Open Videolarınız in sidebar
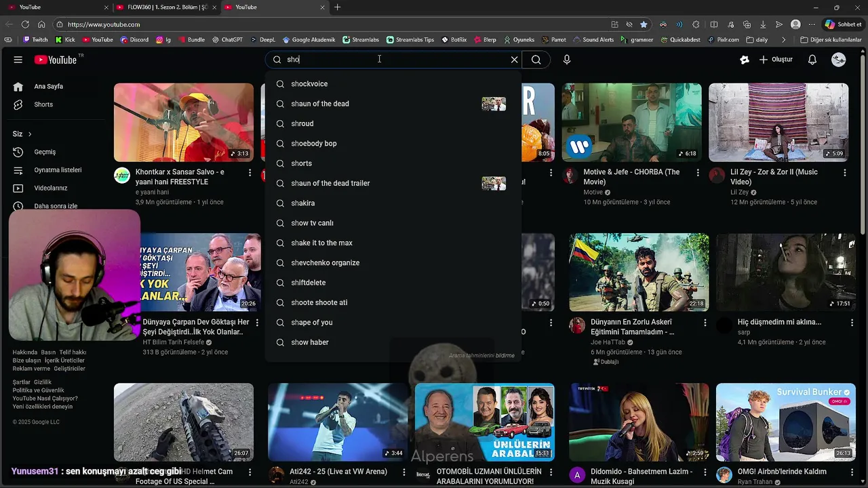Image resolution: width=868 pixels, height=488 pixels. pyautogui.click(x=51, y=188)
